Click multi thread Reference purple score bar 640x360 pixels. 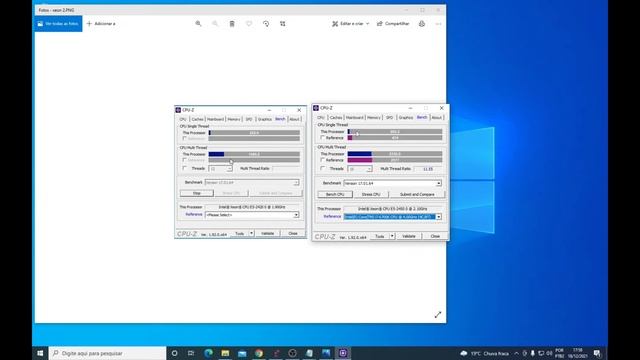pos(395,160)
